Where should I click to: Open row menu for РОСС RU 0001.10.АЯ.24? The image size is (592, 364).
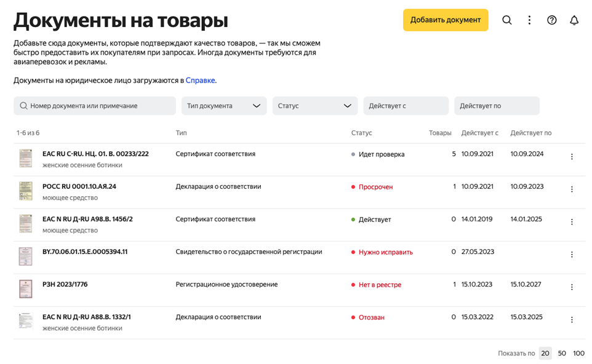[572, 189]
